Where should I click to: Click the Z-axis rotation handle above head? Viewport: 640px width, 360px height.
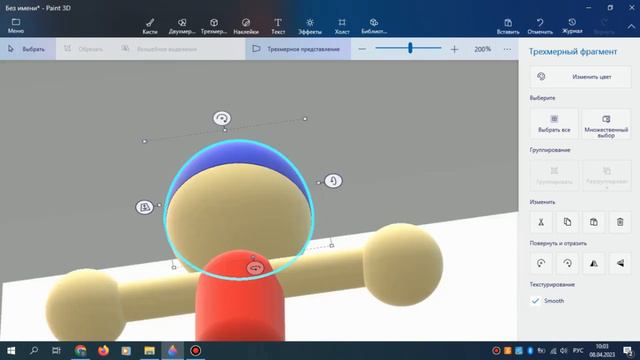pyautogui.click(x=222, y=118)
